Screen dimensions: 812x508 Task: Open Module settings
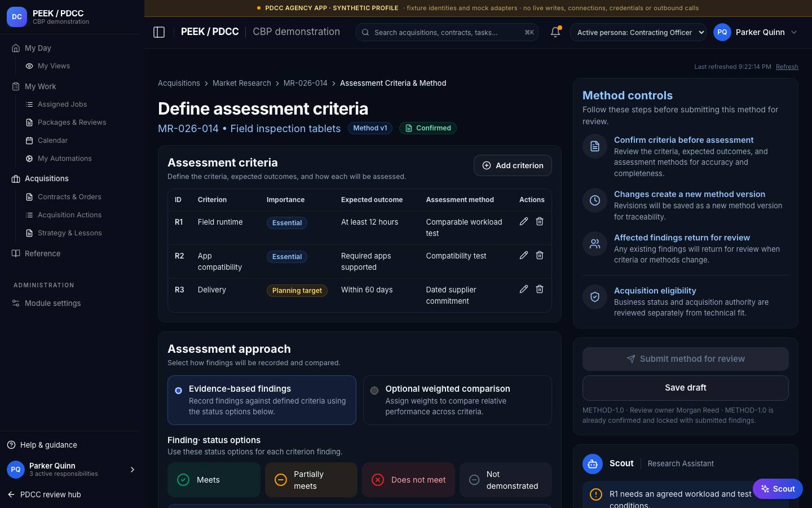[x=52, y=303]
